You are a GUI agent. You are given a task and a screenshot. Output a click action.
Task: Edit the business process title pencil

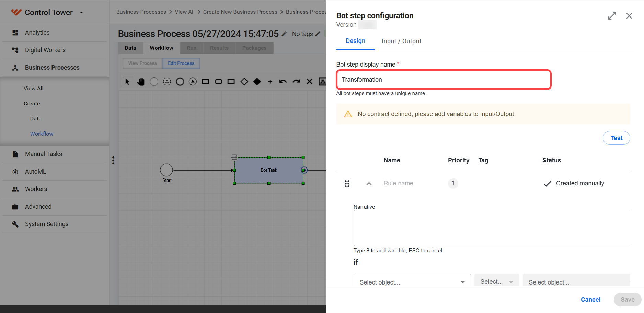coord(284,34)
